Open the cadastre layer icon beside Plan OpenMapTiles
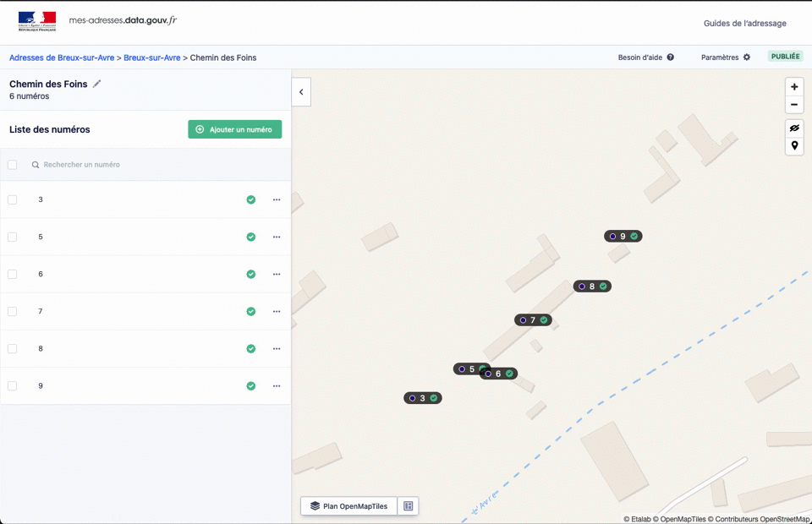 coord(408,506)
